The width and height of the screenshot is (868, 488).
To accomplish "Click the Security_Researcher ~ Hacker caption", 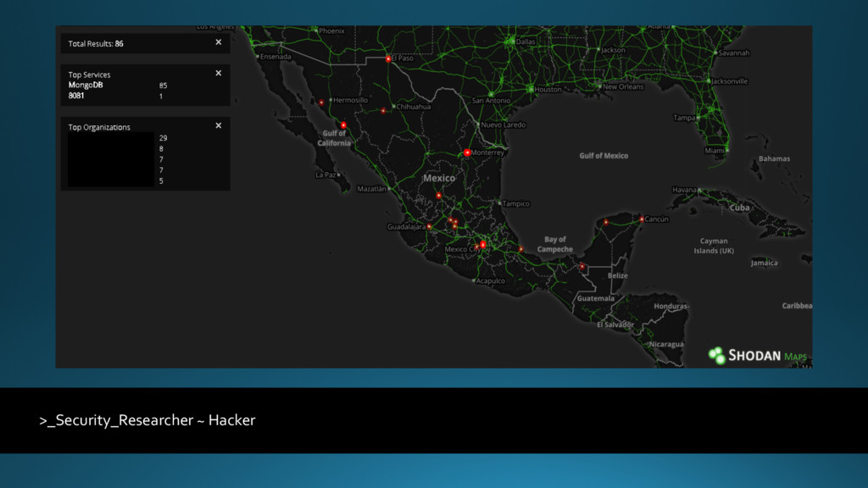I will pos(147,420).
